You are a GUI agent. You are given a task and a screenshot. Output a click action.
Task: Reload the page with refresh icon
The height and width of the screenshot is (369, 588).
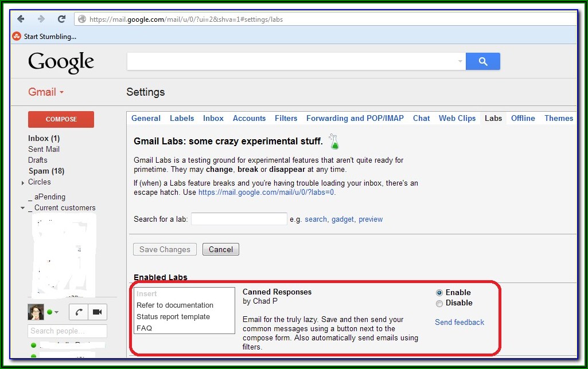click(61, 19)
